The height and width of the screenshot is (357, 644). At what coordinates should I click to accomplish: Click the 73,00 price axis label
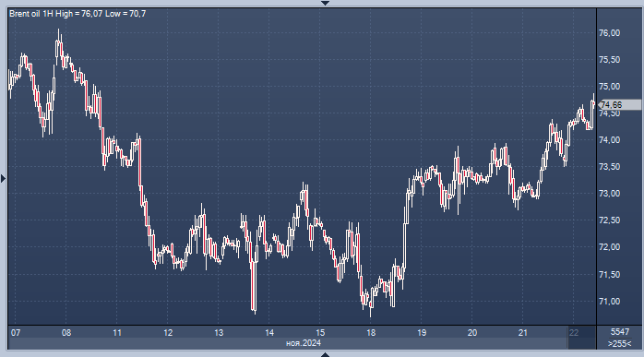point(610,194)
